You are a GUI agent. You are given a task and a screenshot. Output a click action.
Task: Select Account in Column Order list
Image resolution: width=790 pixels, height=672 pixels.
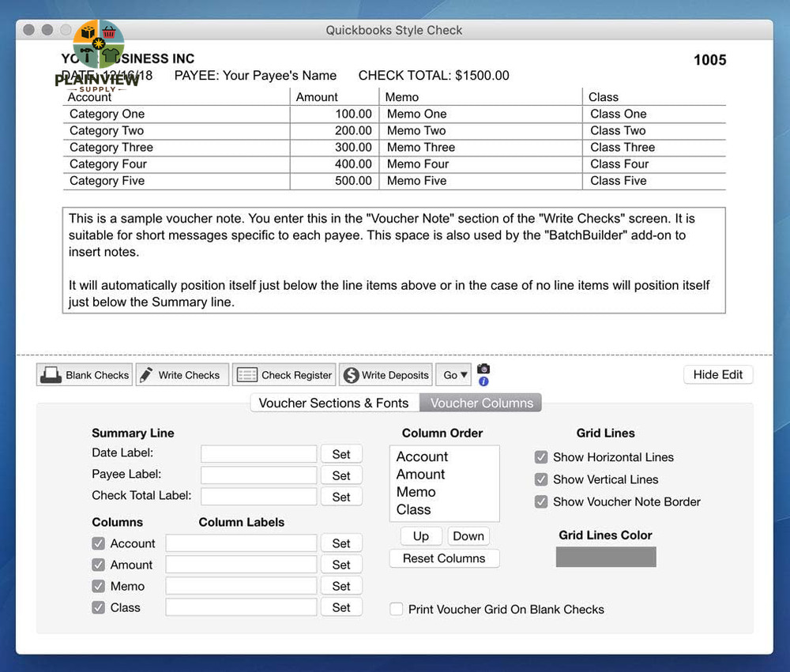(422, 456)
